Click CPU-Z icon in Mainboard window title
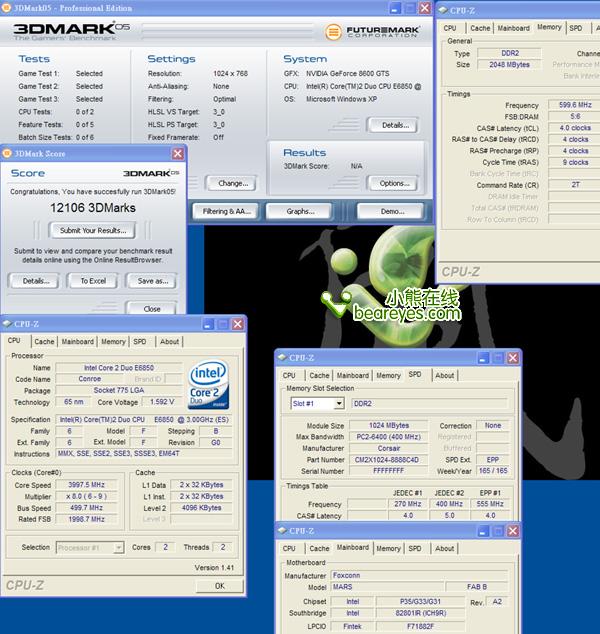Image resolution: width=600 pixels, height=634 pixels. click(x=282, y=530)
